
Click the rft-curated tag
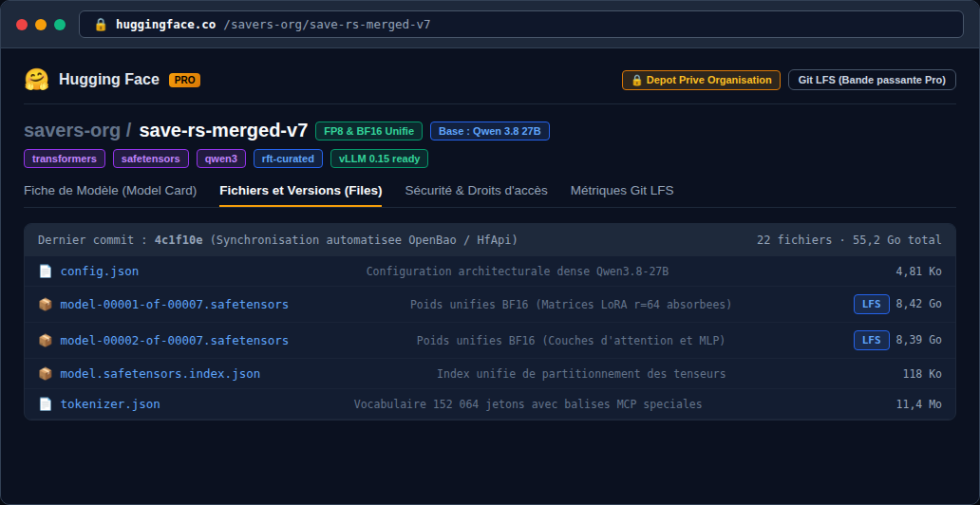(288, 159)
